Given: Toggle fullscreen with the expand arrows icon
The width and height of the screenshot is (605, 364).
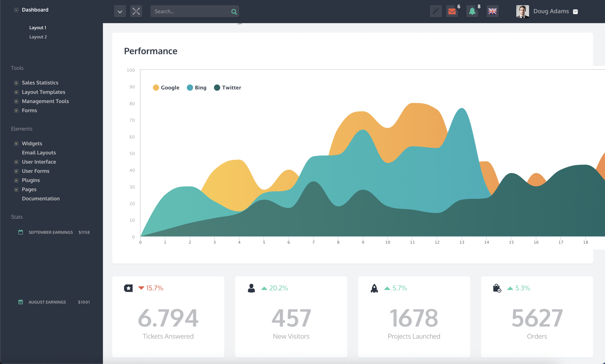Looking at the screenshot, I should (x=136, y=11).
